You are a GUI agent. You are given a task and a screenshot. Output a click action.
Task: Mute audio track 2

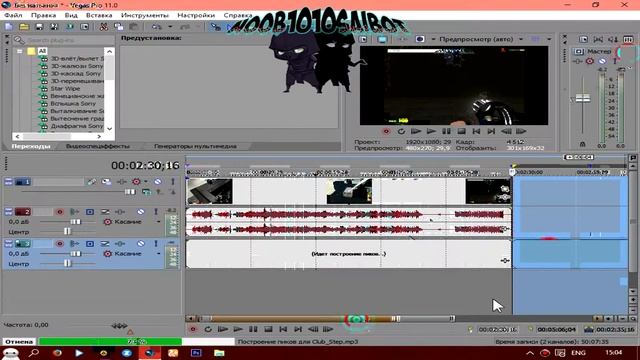[x=140, y=211]
